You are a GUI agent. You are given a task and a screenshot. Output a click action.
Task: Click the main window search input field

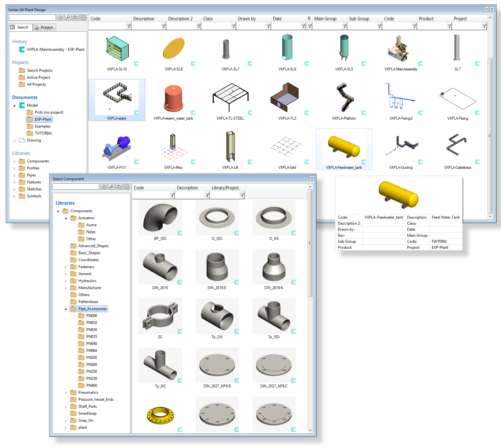32,17
